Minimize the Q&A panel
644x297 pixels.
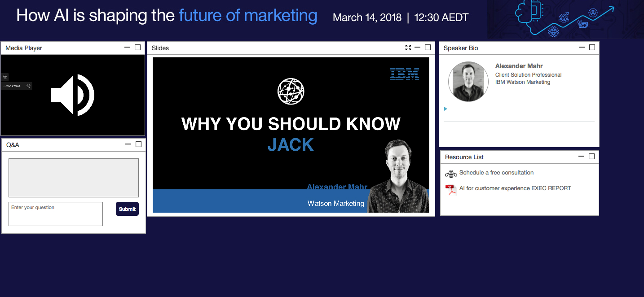point(128,144)
